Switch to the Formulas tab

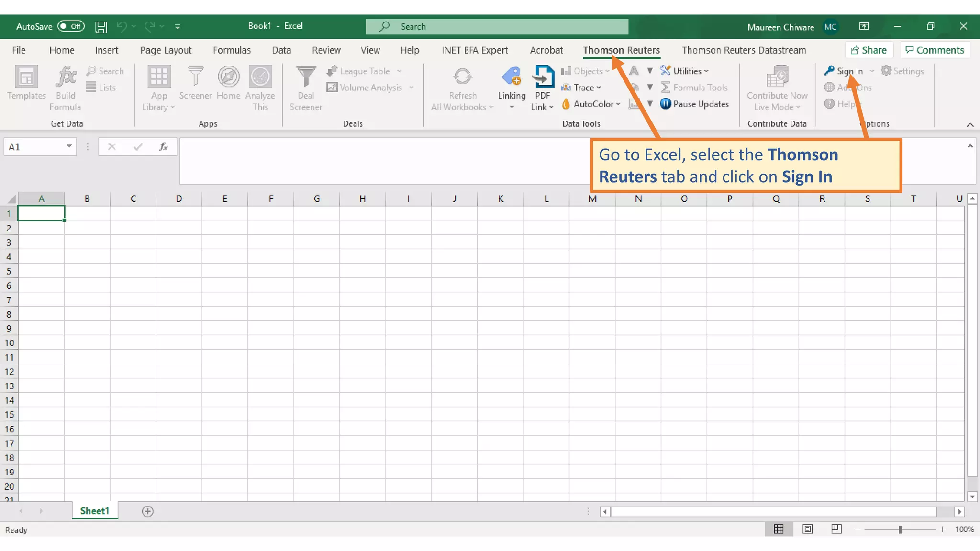pos(232,50)
